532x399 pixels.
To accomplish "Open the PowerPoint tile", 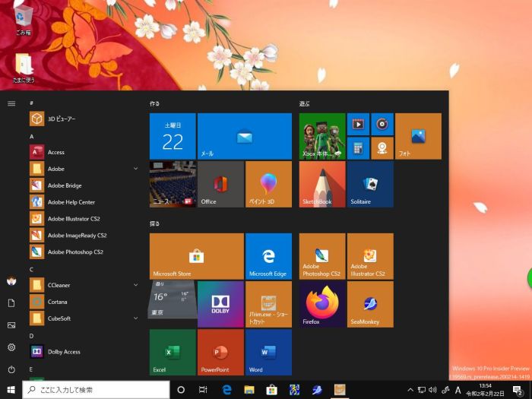I will tap(220, 352).
